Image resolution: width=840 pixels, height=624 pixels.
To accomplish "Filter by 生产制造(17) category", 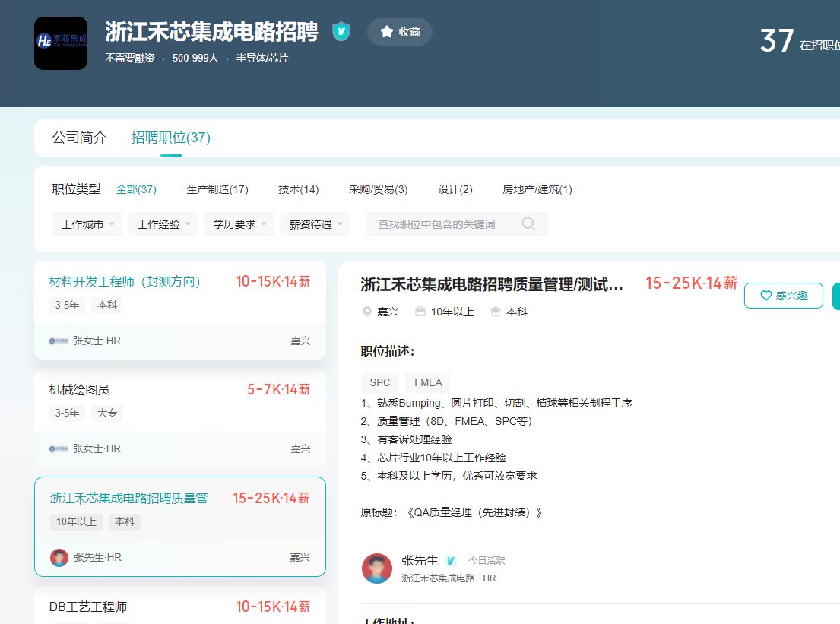I will [217, 189].
